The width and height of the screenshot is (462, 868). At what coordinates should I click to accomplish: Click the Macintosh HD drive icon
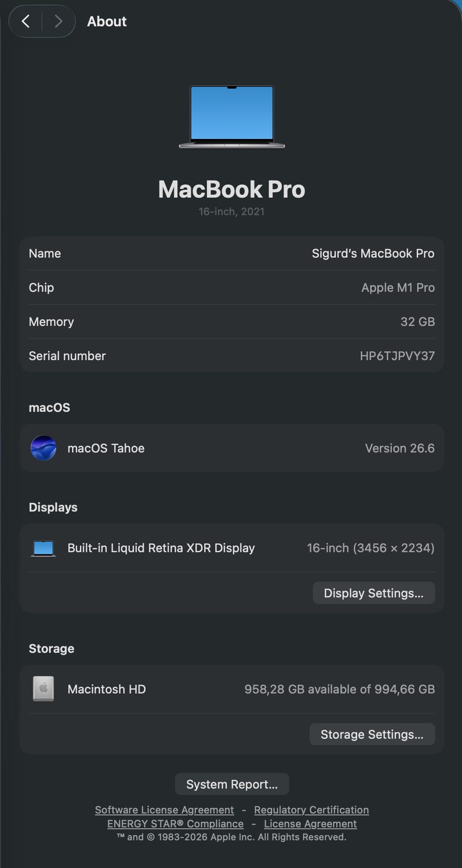(43, 689)
